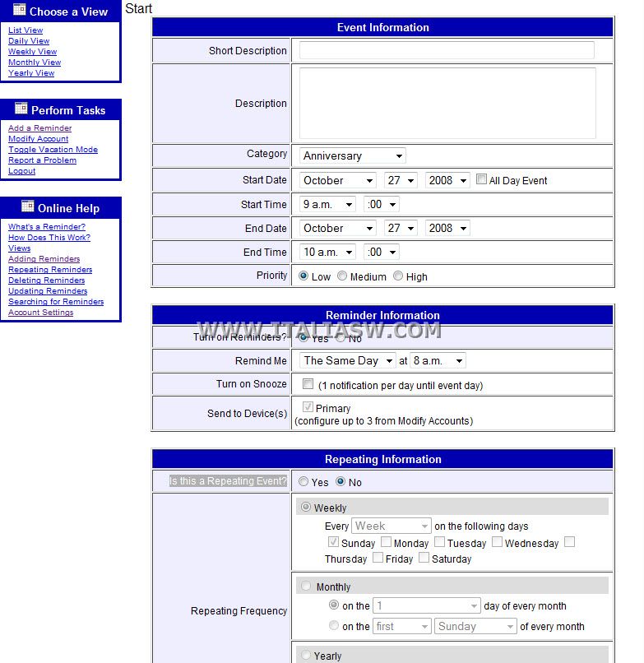Open Report a Problem link
644x663 pixels.
click(x=42, y=160)
